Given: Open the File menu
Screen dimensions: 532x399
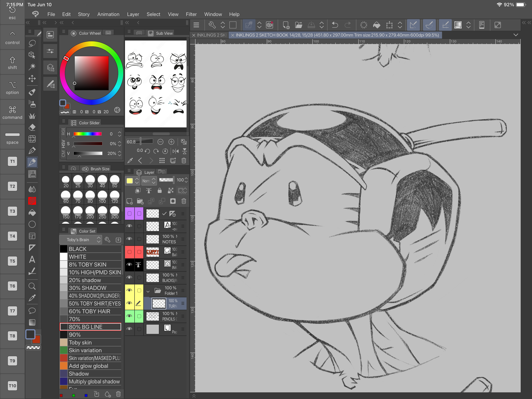Looking at the screenshot, I should coord(51,14).
